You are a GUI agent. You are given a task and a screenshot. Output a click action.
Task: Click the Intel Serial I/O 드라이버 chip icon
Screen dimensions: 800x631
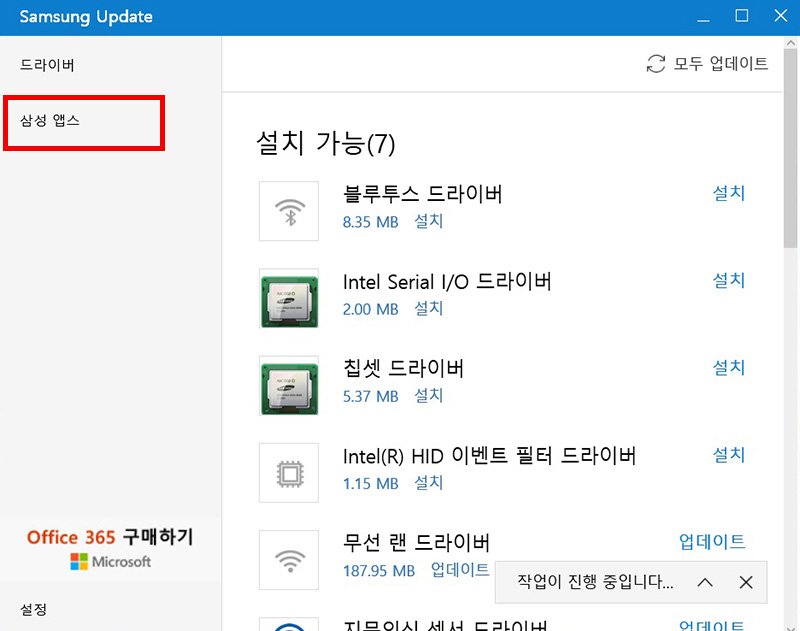click(x=289, y=298)
